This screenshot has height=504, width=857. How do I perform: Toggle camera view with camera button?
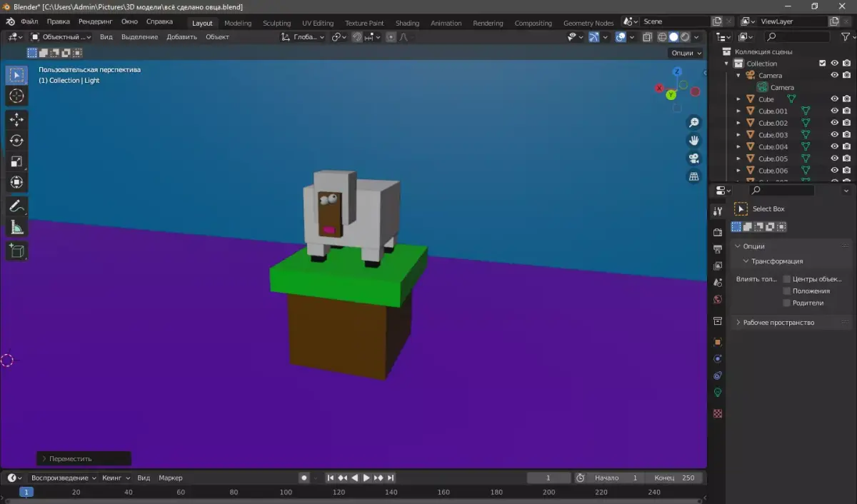click(693, 158)
